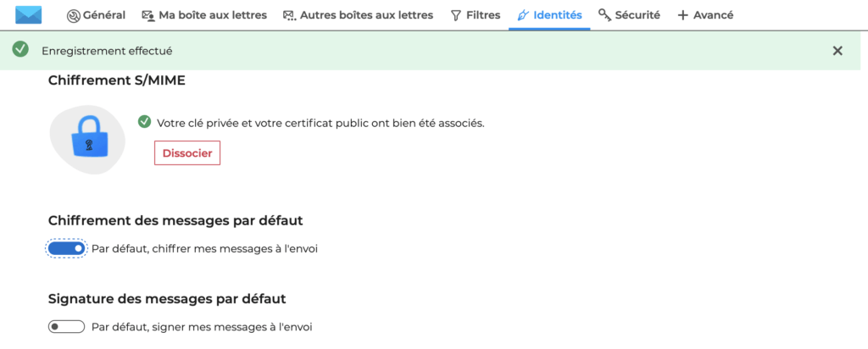Click the Identités pen icon
This screenshot has height=349, width=868.
point(523,15)
